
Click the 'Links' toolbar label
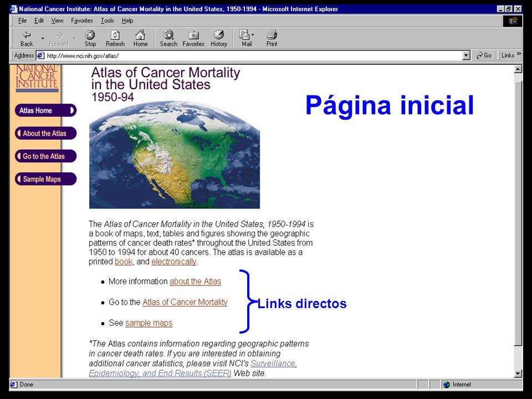508,55
